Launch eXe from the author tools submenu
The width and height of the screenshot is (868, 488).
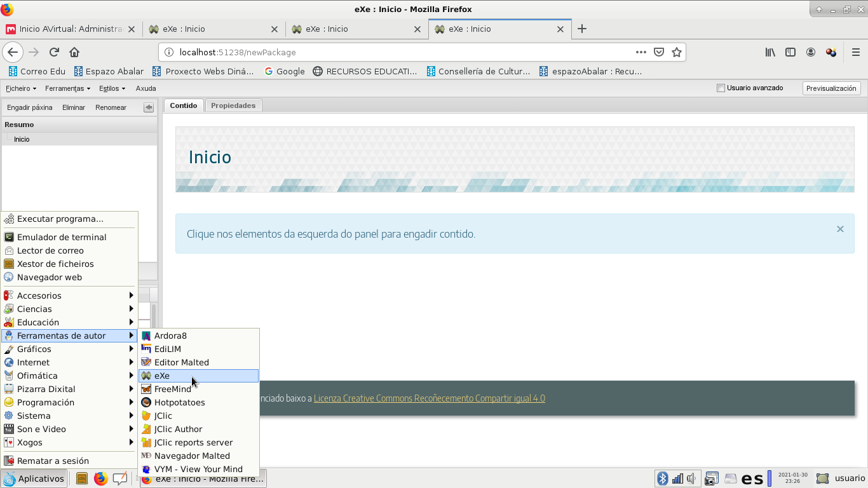tap(162, 376)
